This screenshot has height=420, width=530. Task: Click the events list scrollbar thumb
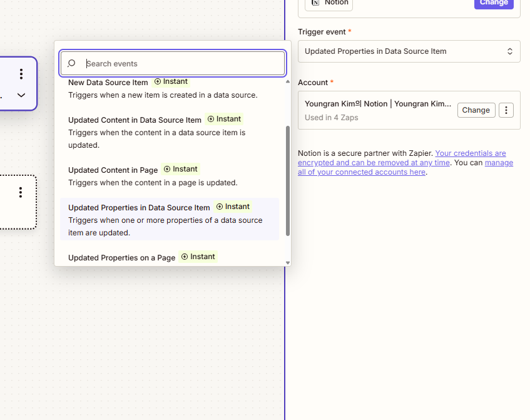[288, 181]
